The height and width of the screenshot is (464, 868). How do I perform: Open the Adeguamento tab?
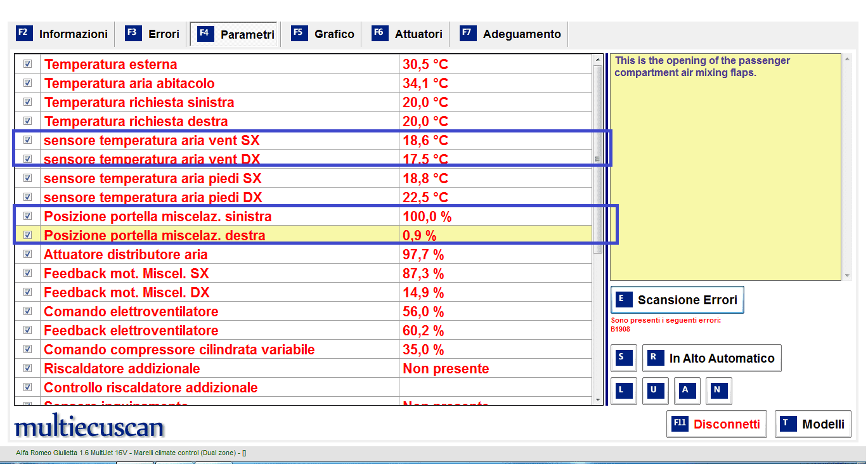(x=512, y=34)
